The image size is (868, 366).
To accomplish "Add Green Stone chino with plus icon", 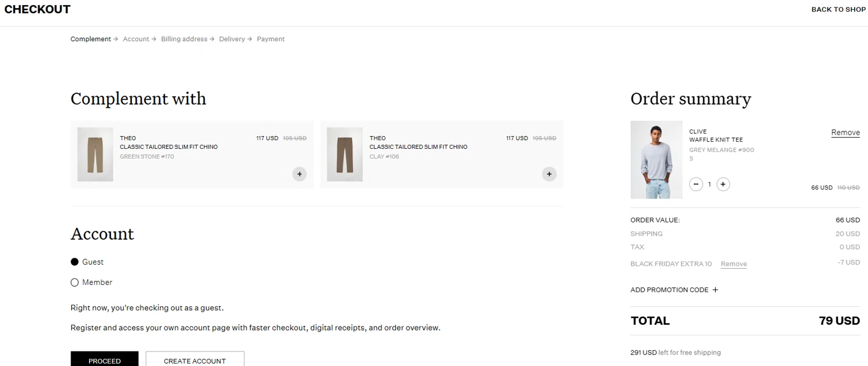I will (299, 174).
